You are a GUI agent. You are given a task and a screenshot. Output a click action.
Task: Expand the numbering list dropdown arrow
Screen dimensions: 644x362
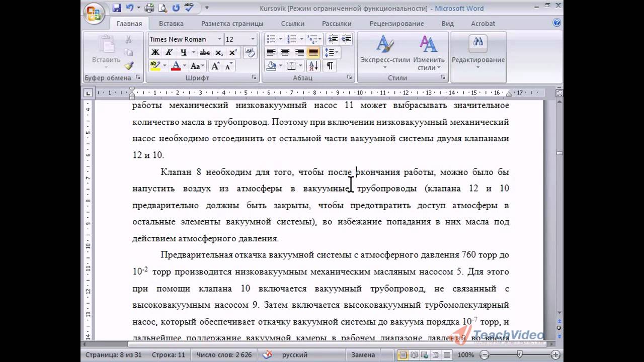[x=301, y=39]
